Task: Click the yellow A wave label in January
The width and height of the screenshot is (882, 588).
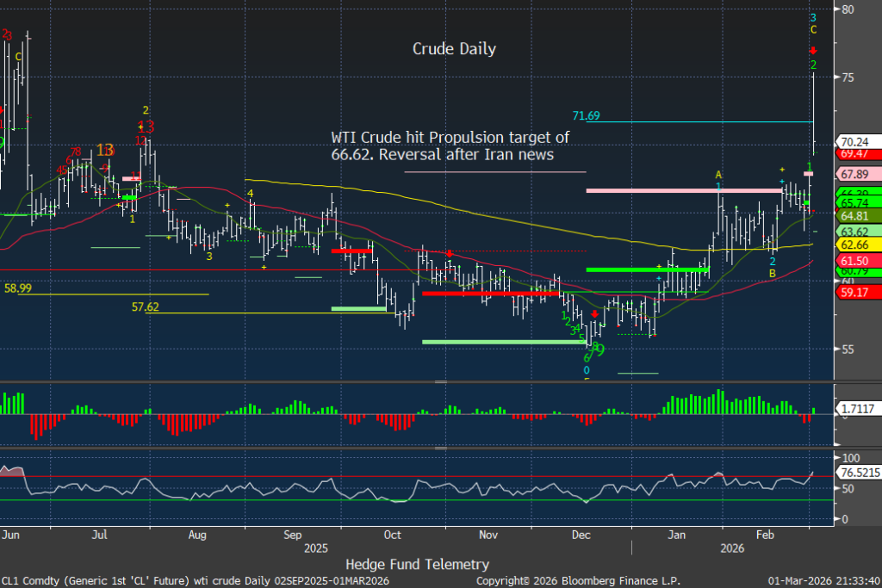Action: pyautogui.click(x=718, y=175)
